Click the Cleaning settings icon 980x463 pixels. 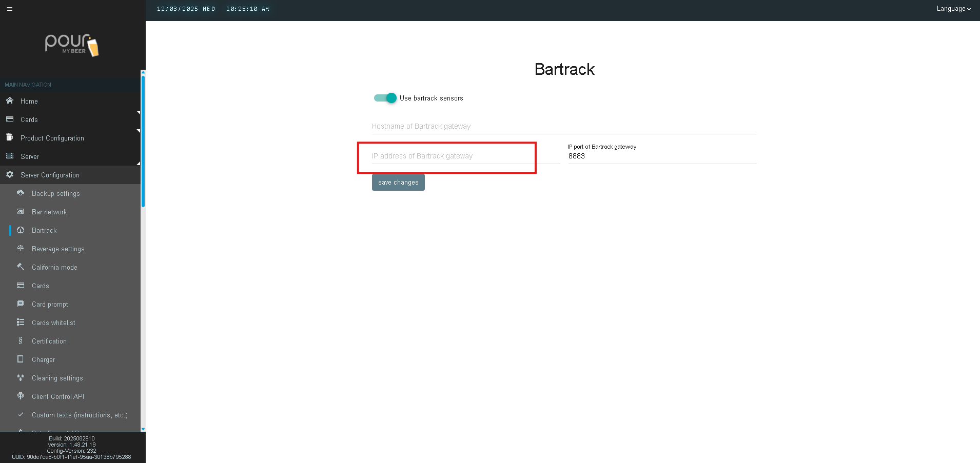[x=21, y=378]
